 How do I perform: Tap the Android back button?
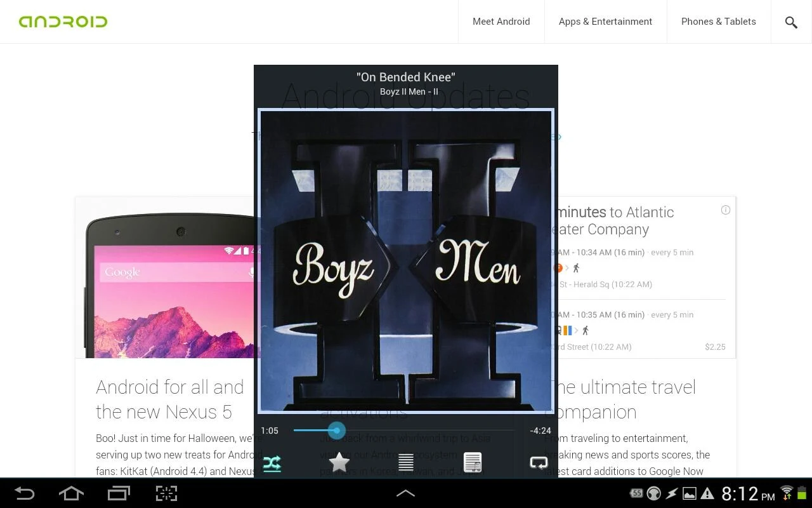[x=25, y=493]
